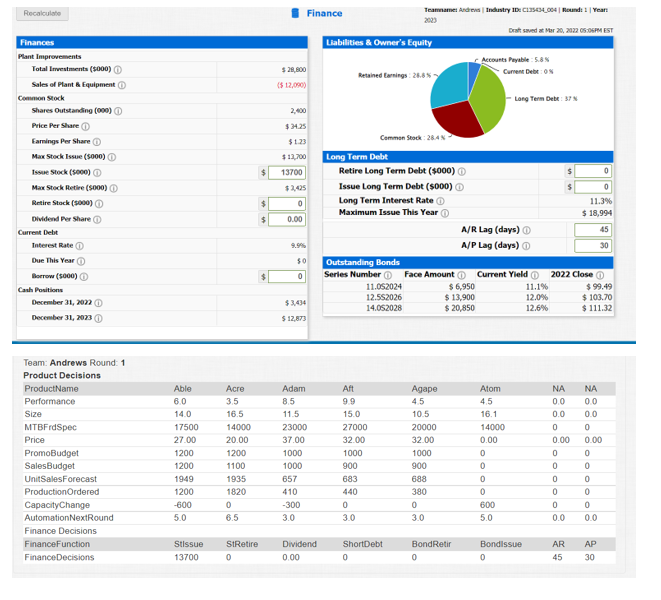Click info icon beside Current Yield column

(x=535, y=275)
